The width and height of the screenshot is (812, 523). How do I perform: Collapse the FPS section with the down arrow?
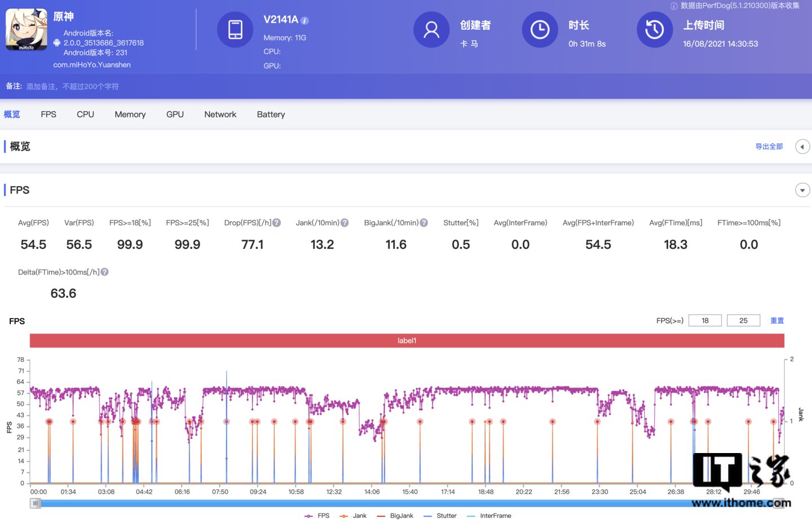click(x=802, y=190)
